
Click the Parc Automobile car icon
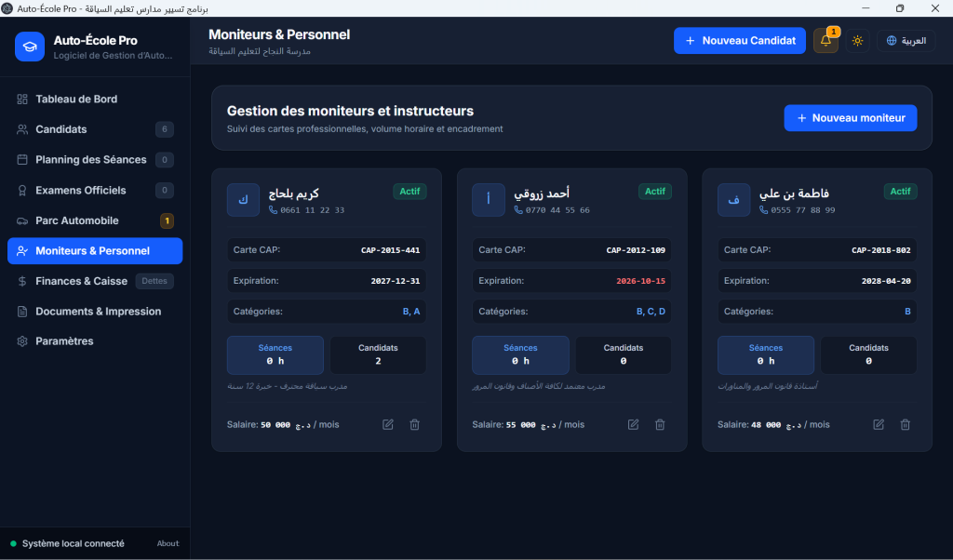tap(22, 220)
